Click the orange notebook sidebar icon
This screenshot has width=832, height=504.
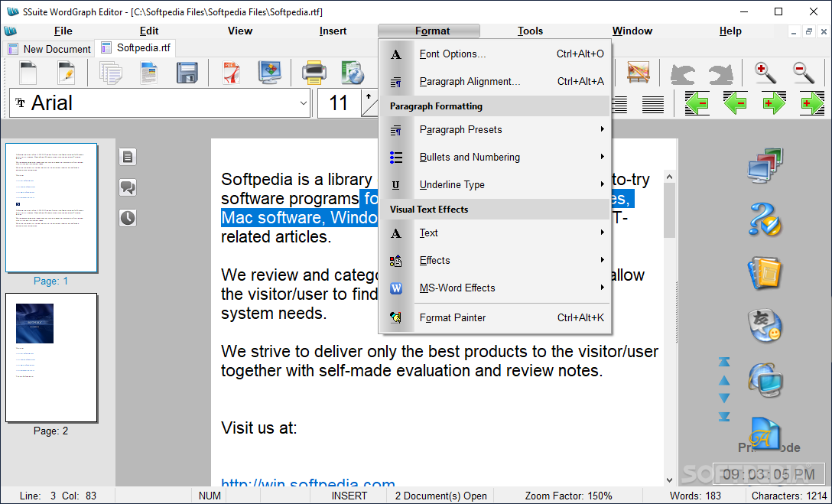click(x=765, y=273)
